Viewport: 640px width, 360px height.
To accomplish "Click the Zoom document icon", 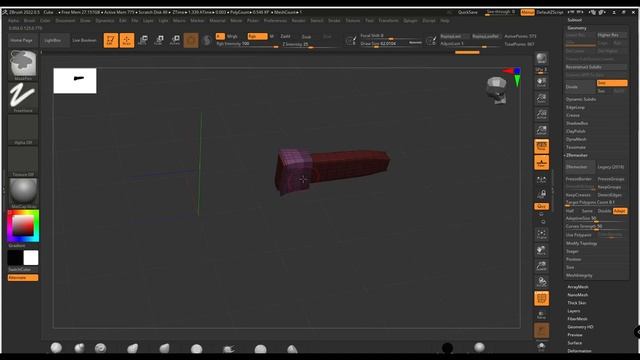I will pyautogui.click(x=542, y=98).
